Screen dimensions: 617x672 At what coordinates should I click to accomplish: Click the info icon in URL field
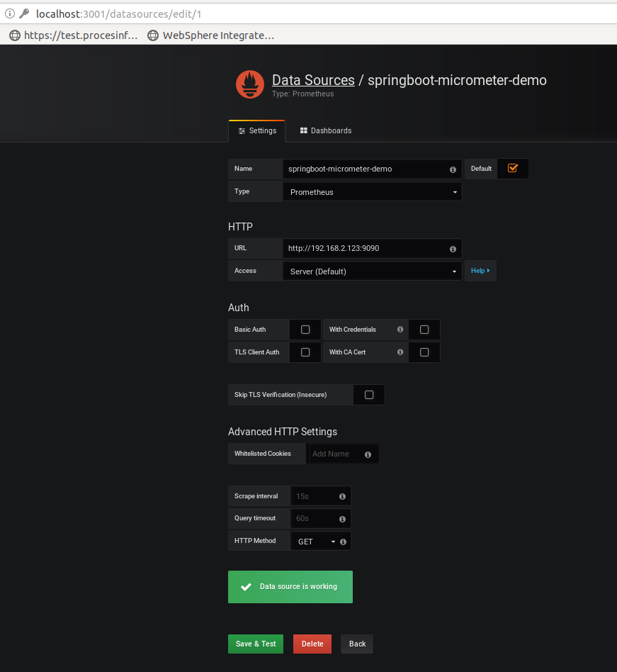pyautogui.click(x=453, y=249)
